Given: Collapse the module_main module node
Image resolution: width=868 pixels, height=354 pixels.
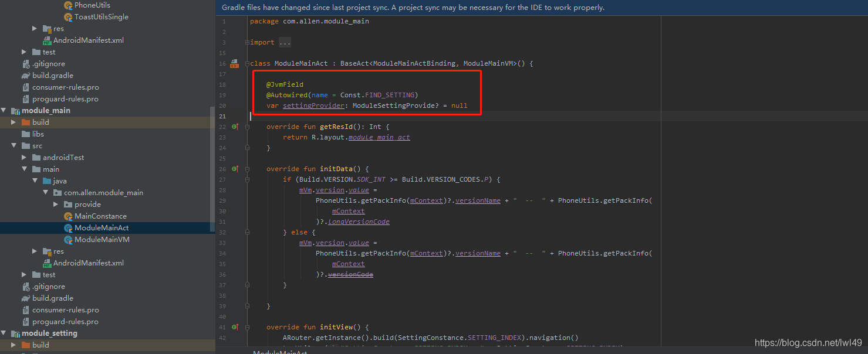Looking at the screenshot, I should (4, 111).
